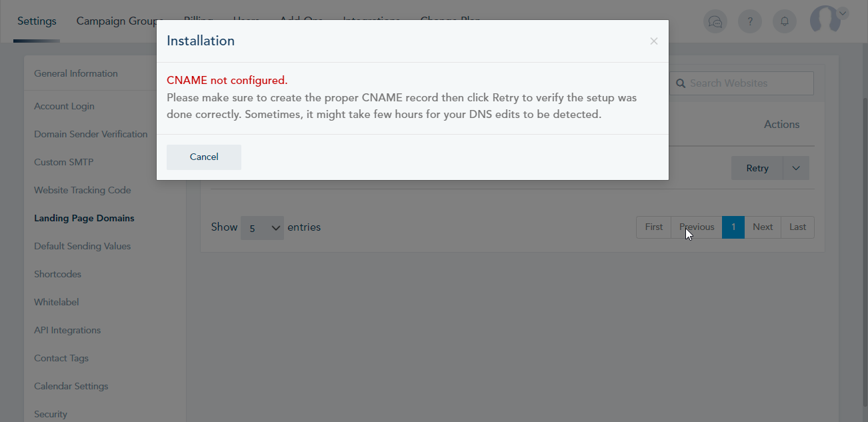Close the Installation dialog with X

click(x=654, y=41)
